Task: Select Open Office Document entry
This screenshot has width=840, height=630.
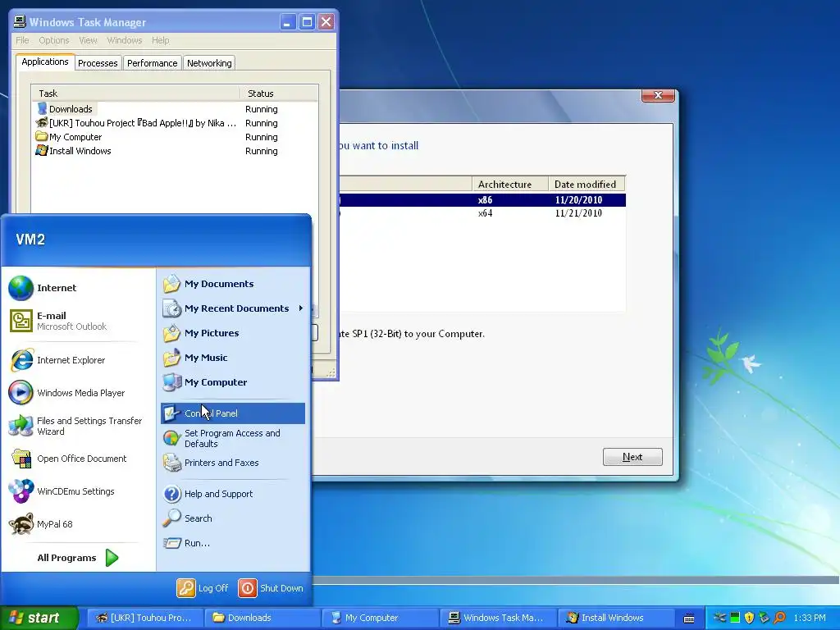Action: (x=69, y=459)
